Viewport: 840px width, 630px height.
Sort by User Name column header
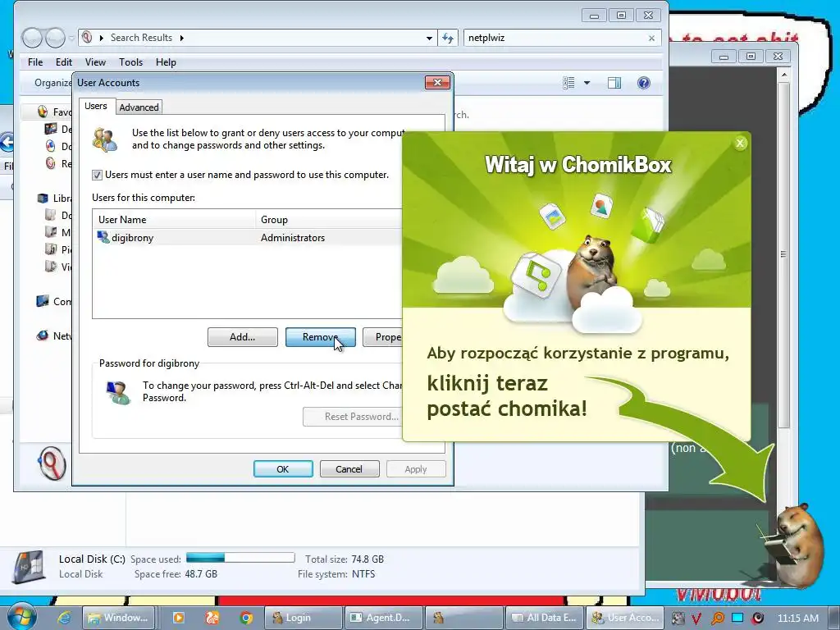(175, 220)
